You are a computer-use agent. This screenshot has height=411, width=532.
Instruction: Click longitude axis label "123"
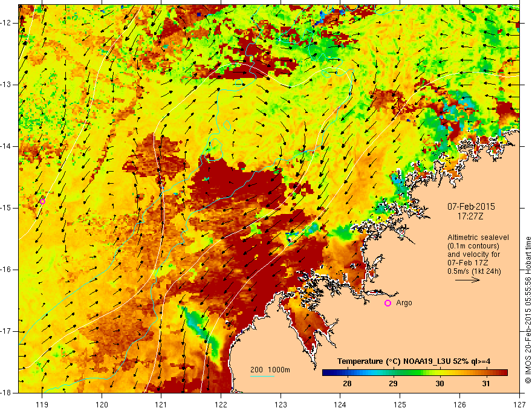(x=281, y=404)
